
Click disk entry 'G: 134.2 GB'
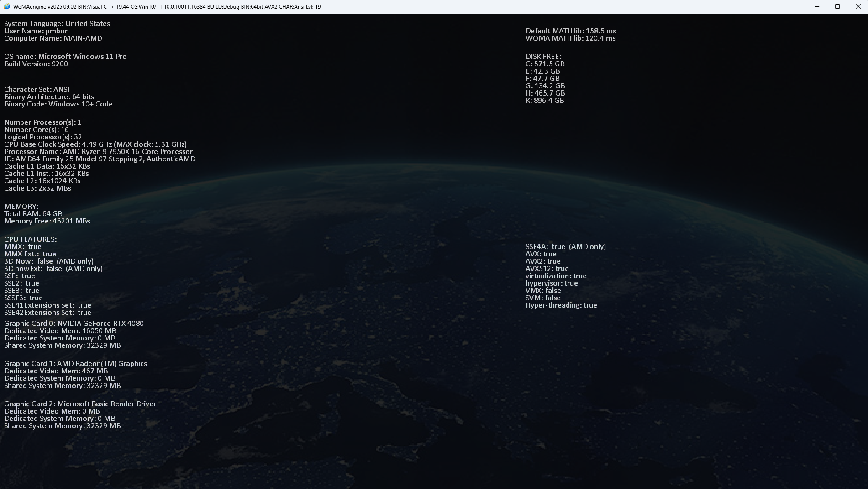(545, 86)
